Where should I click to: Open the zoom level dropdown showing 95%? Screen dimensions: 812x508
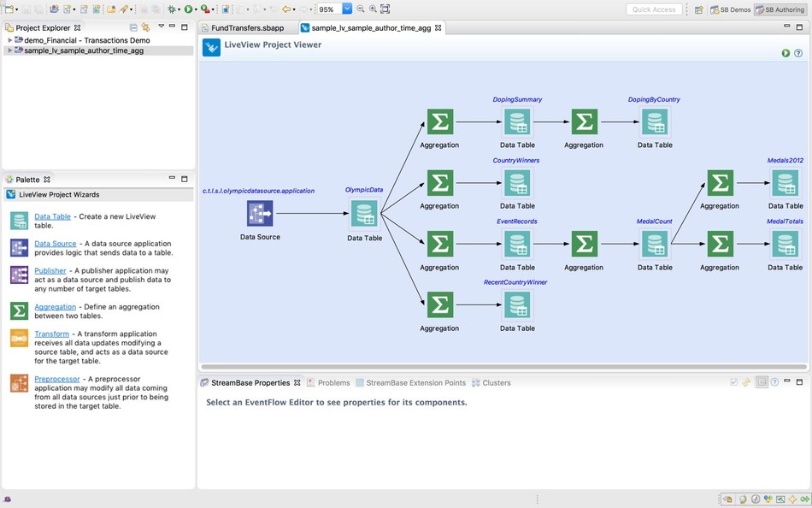pyautogui.click(x=345, y=8)
